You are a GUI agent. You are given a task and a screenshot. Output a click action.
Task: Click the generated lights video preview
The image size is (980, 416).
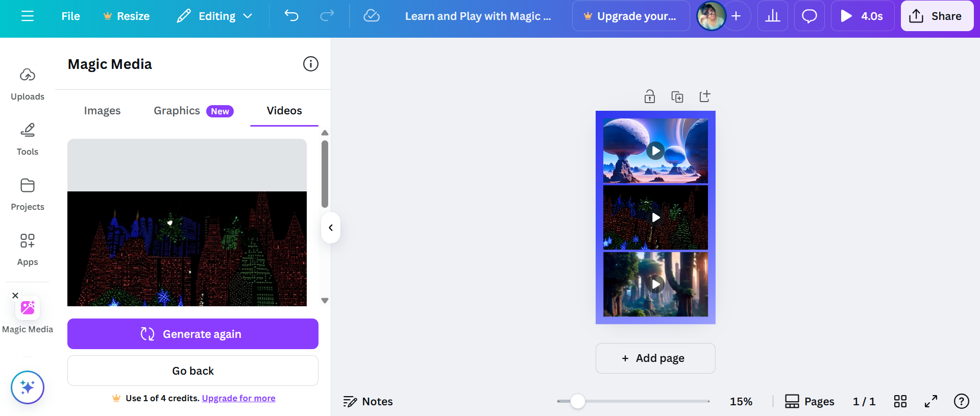click(x=187, y=249)
